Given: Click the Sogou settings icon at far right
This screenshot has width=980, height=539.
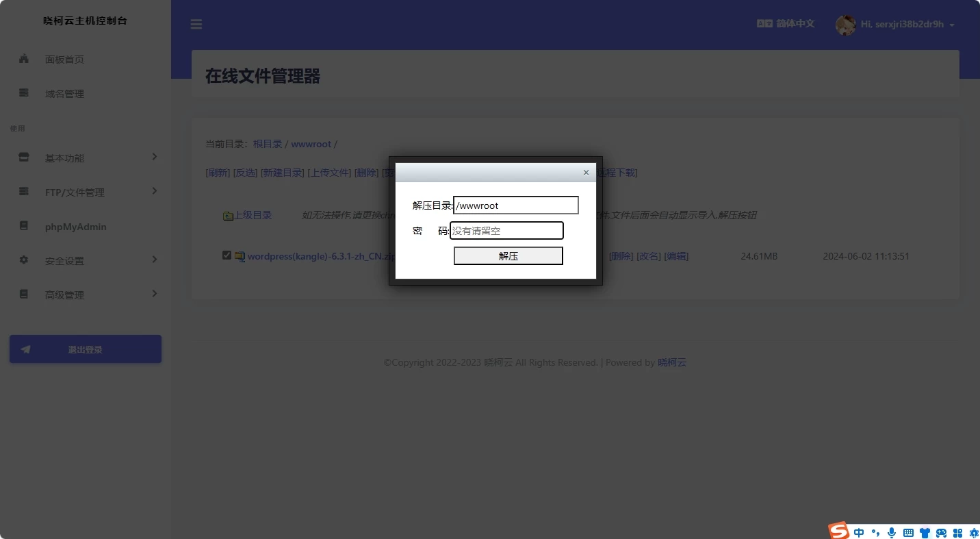Looking at the screenshot, I should click(973, 532).
